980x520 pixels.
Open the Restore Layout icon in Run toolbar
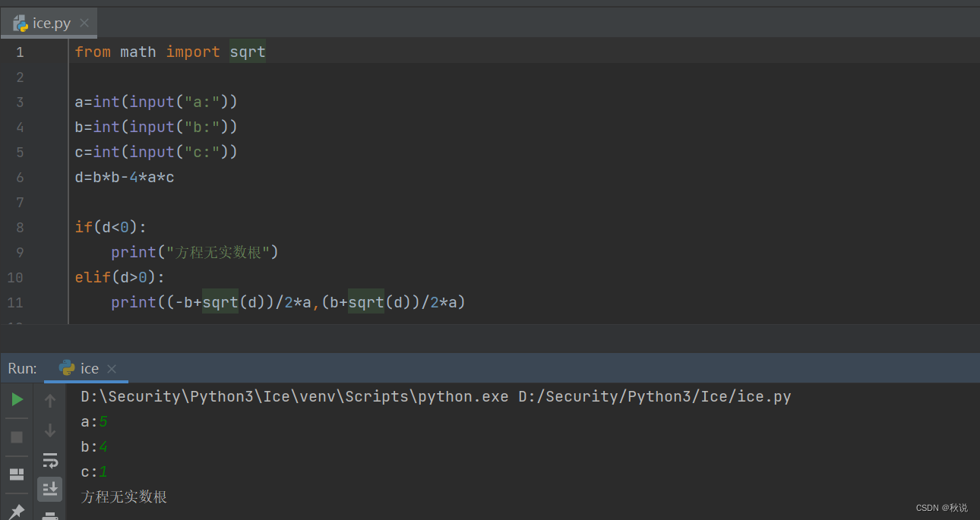point(17,474)
